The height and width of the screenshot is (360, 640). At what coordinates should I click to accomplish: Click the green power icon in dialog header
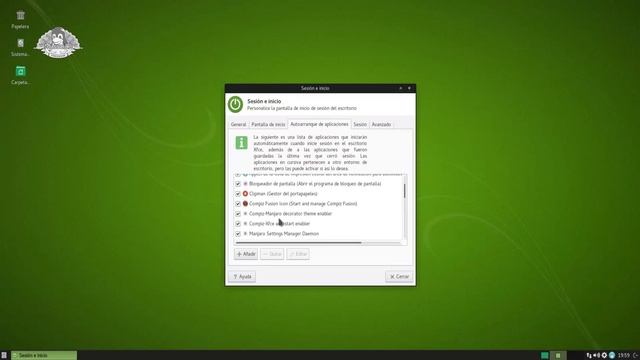click(236, 104)
